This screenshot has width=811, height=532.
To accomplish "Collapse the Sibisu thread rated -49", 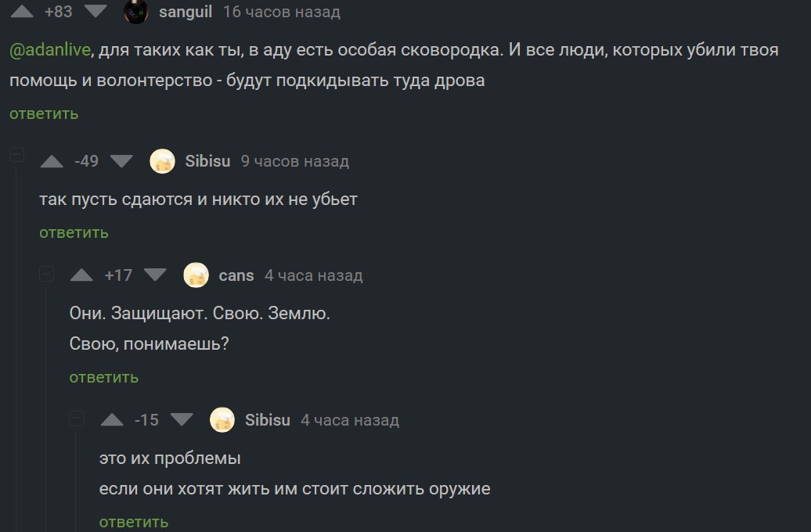I will coord(16,155).
